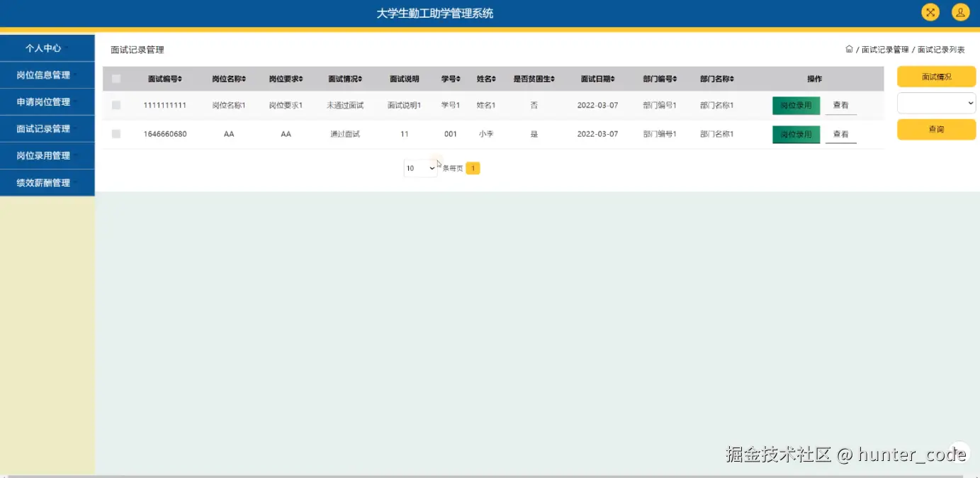This screenshot has height=478, width=980.
Task: Open 绩效薪酬管理 in the sidebar
Action: [x=47, y=183]
